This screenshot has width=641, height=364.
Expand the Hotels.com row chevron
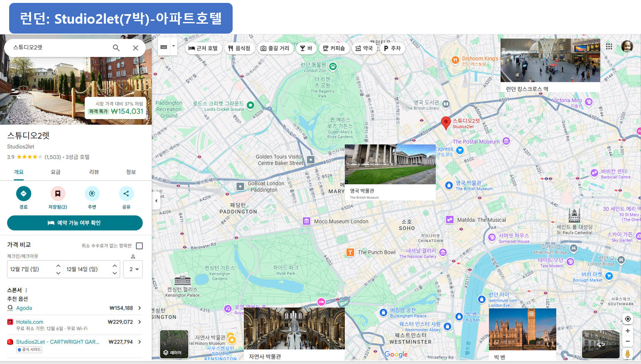[x=140, y=322]
